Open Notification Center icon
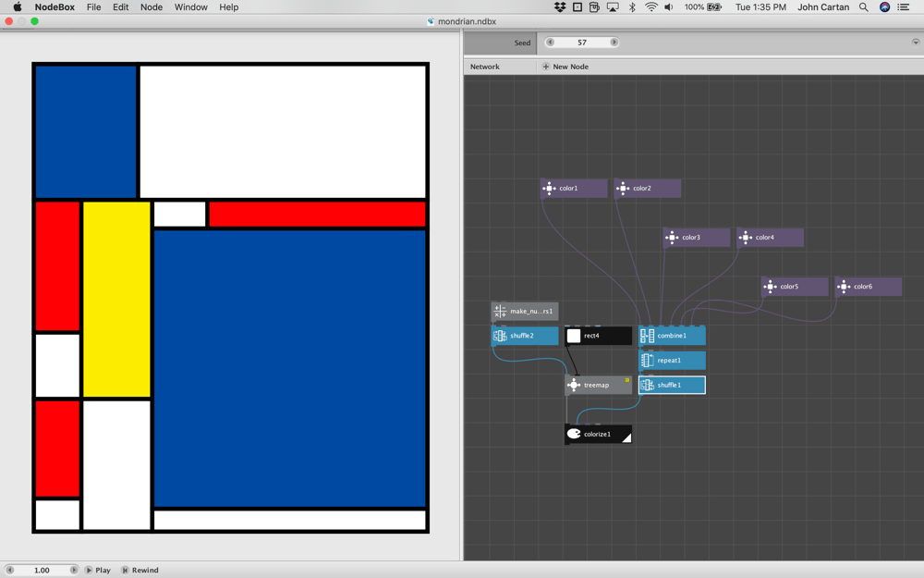This screenshot has height=578, width=924. pos(904,7)
